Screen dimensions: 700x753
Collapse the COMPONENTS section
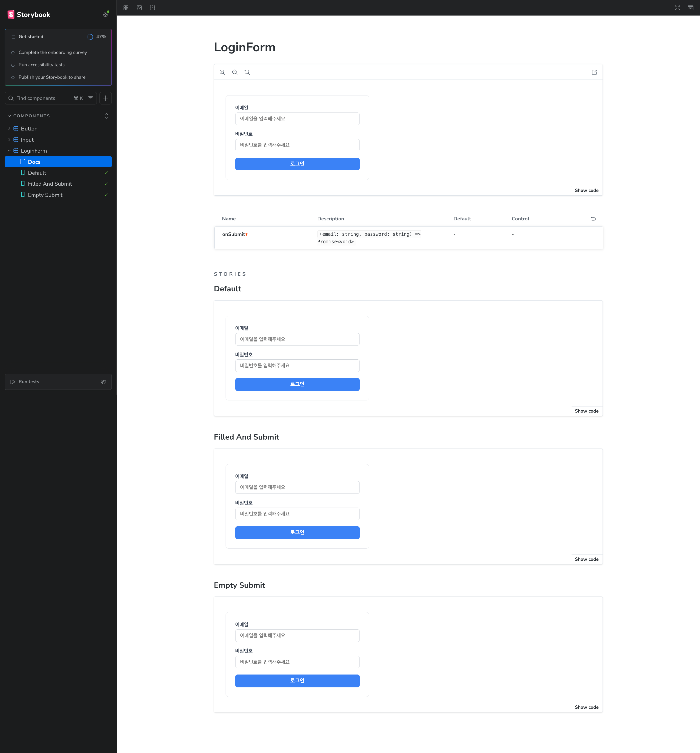click(x=9, y=116)
